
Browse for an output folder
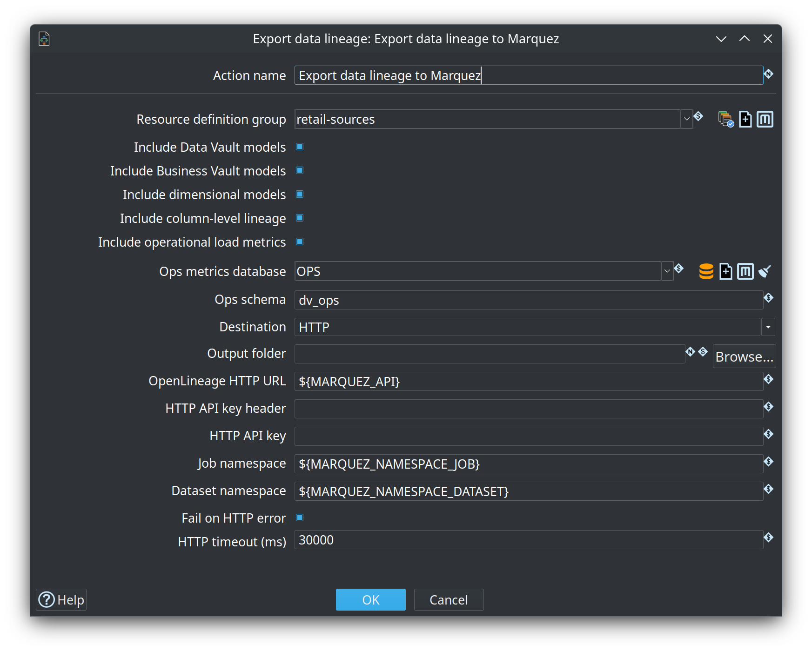pos(744,356)
